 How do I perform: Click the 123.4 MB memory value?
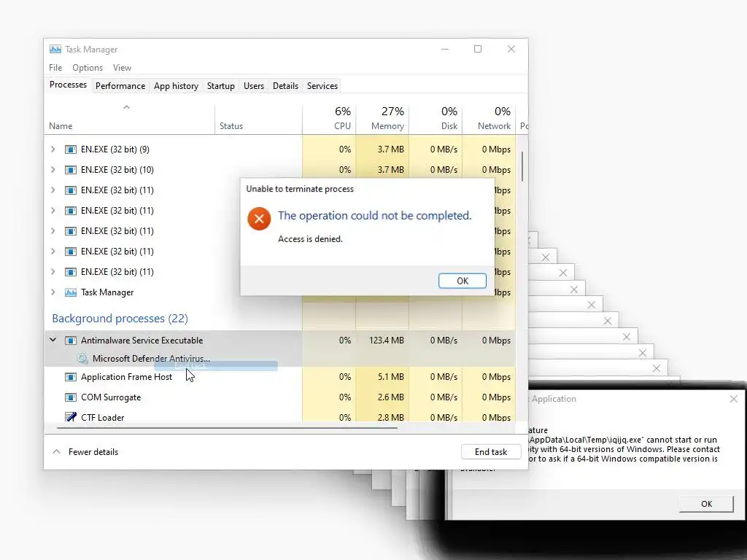[x=387, y=341]
